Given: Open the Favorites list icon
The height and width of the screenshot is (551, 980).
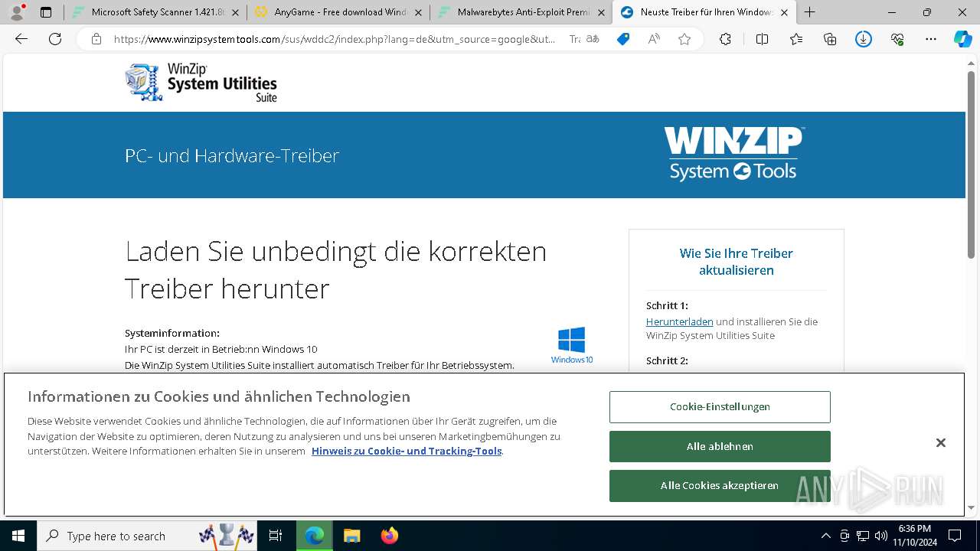Looking at the screenshot, I should click(x=796, y=39).
